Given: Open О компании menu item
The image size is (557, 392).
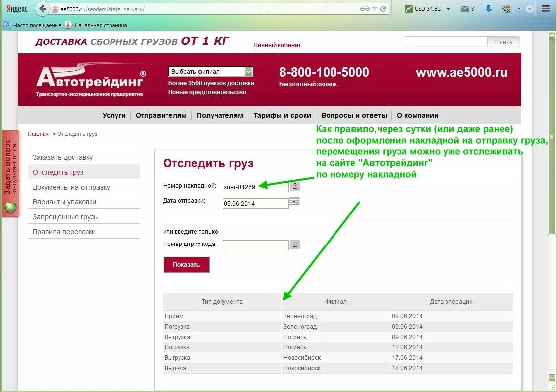Looking at the screenshot, I should click(x=418, y=115).
